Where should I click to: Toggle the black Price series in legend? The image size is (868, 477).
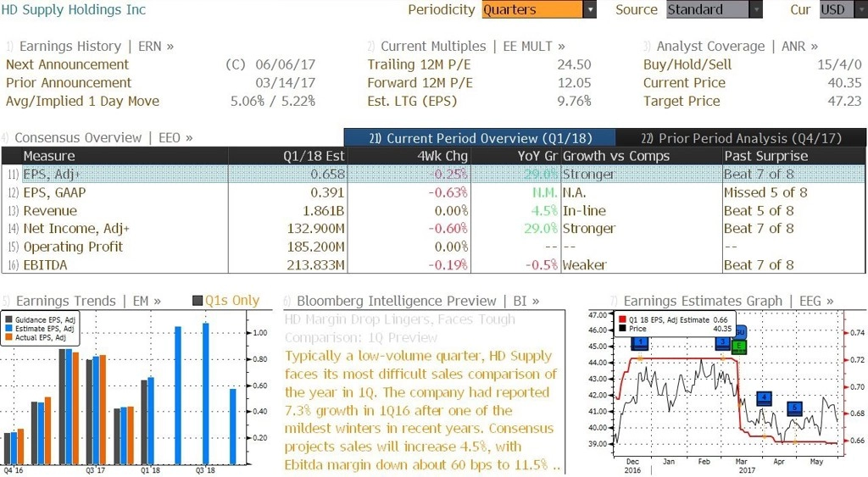coord(622,329)
